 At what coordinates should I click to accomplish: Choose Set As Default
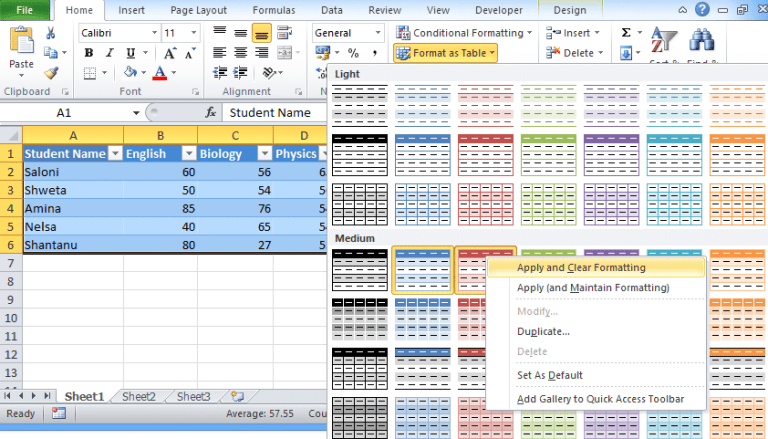596,375
